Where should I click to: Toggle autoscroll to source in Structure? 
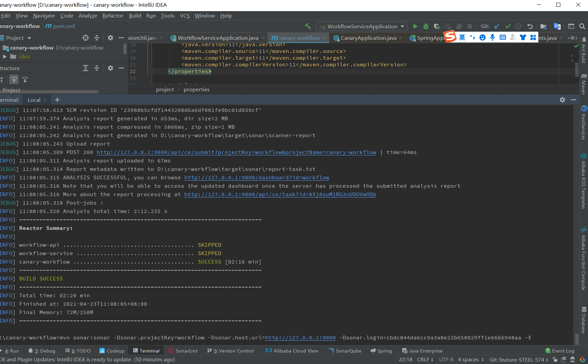tap(14, 80)
